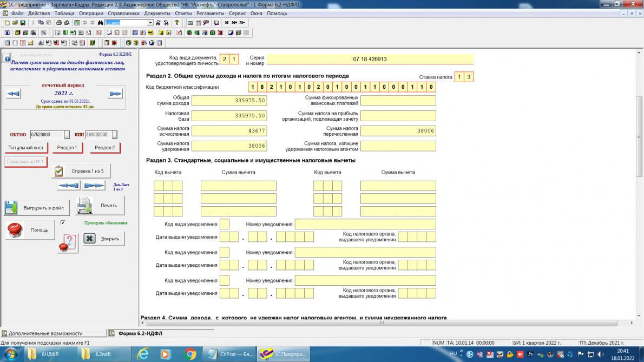Click the Open file folder icon

pyautogui.click(x=15, y=23)
